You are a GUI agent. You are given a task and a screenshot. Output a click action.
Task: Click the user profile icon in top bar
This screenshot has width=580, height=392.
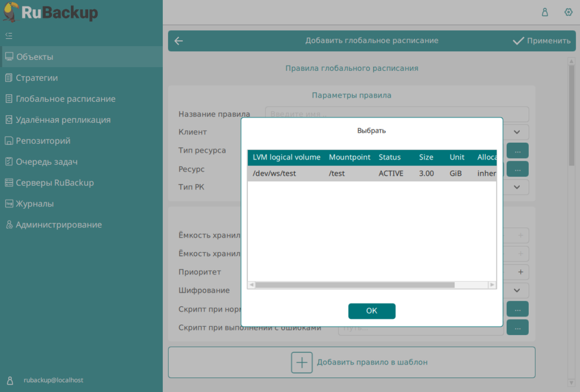545,13
